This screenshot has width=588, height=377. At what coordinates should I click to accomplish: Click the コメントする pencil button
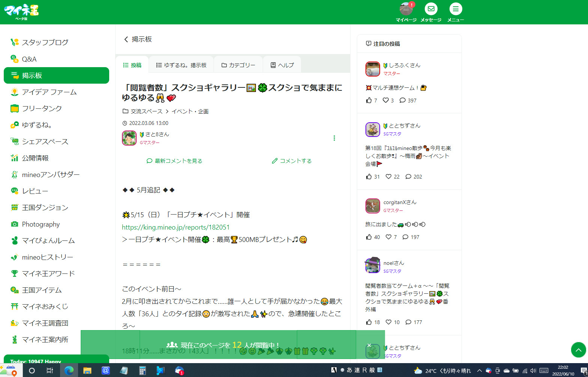click(292, 161)
